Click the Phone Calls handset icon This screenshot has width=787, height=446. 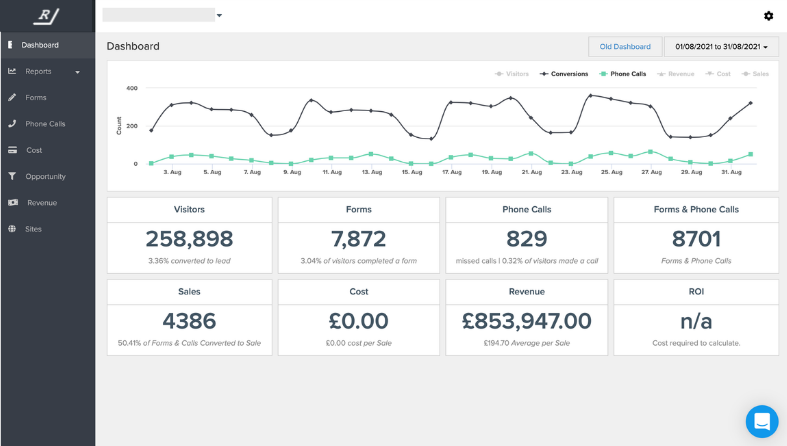(x=11, y=124)
